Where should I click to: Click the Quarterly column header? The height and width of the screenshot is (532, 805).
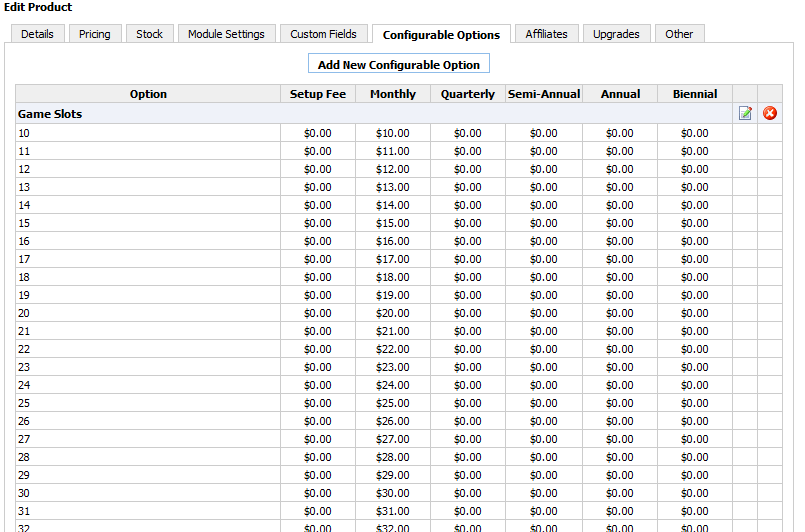point(468,94)
